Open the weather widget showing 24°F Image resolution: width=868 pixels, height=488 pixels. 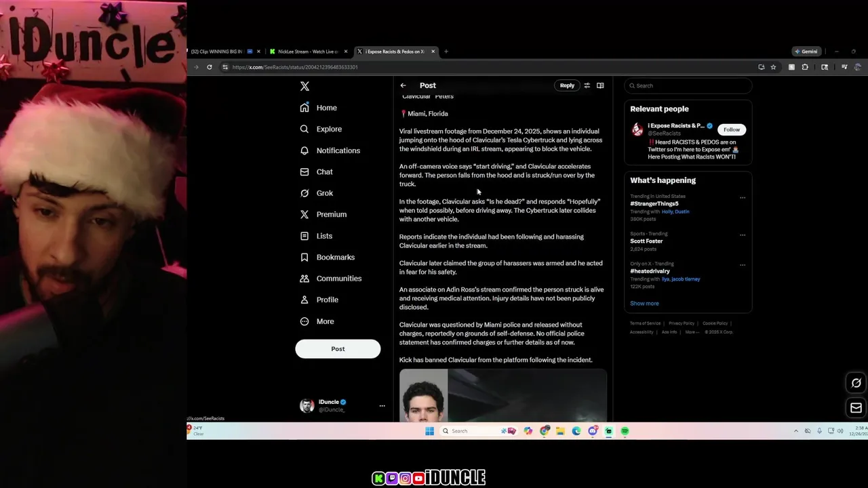[x=197, y=431]
